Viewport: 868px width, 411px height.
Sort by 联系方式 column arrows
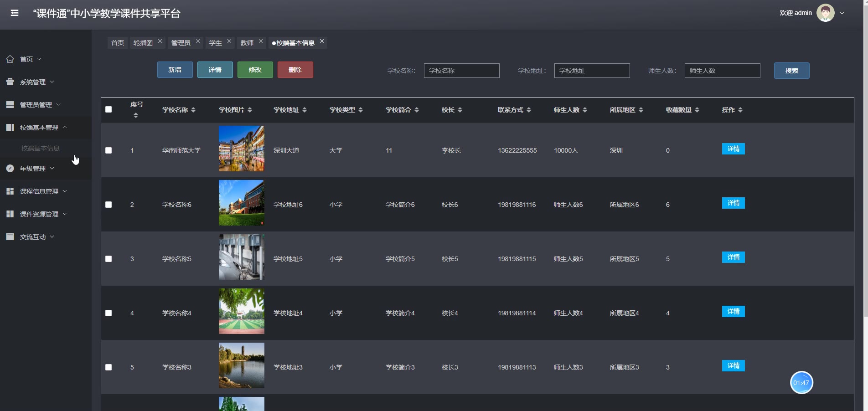[x=529, y=110]
